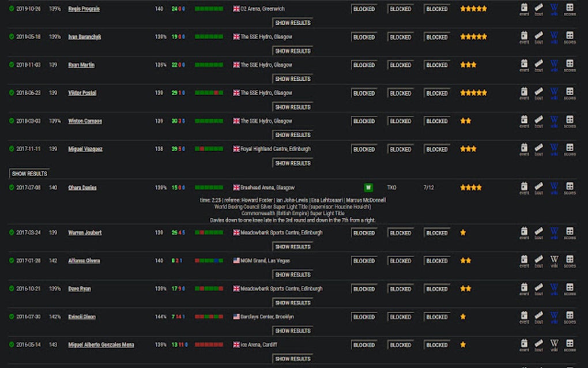Viewport: 588px width, 368px height.
Task: Click the green win check beside 2019-10-26
Action: click(11, 9)
